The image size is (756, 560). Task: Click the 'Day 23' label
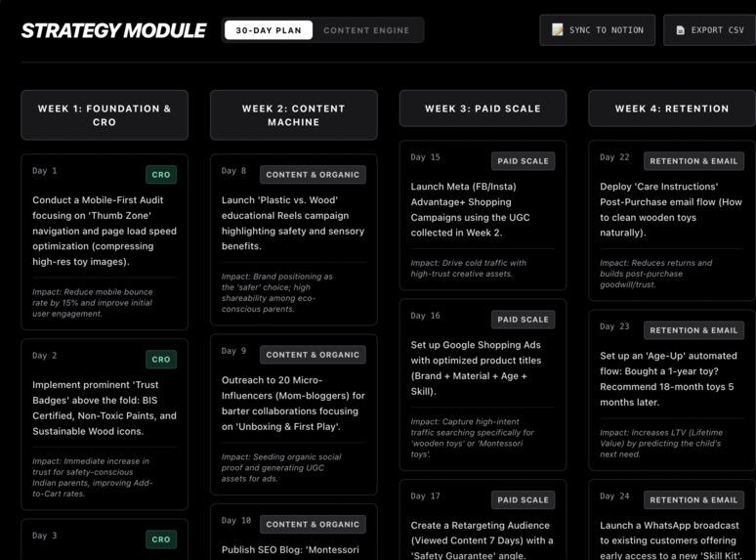click(614, 326)
